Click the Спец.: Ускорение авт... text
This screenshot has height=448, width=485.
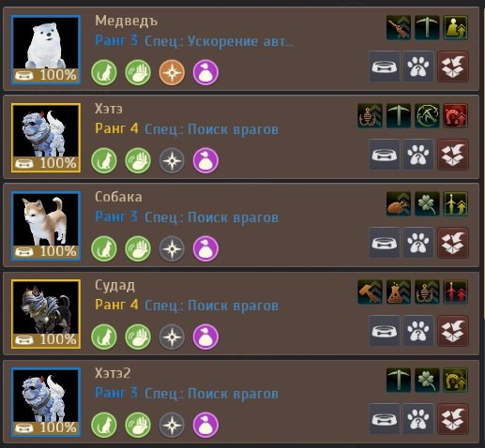[x=219, y=41]
